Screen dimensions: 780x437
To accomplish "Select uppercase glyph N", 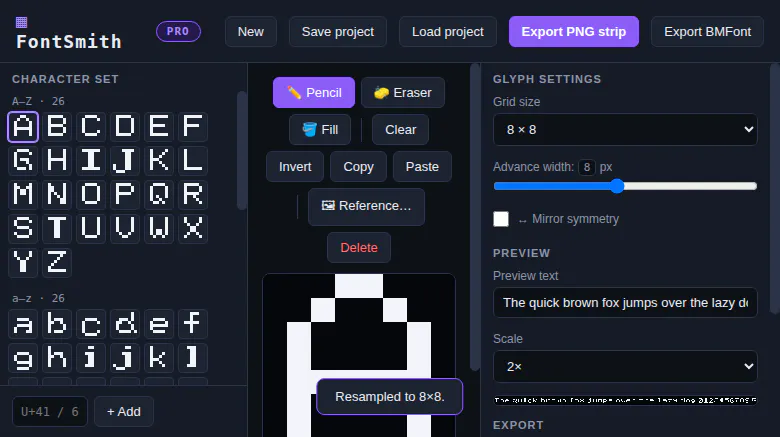I will (x=57, y=194).
